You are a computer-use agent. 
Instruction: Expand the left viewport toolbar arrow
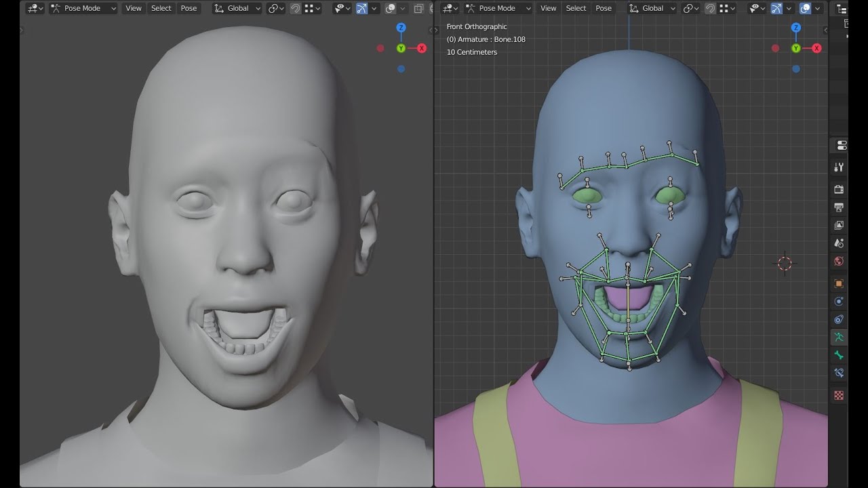[22, 30]
